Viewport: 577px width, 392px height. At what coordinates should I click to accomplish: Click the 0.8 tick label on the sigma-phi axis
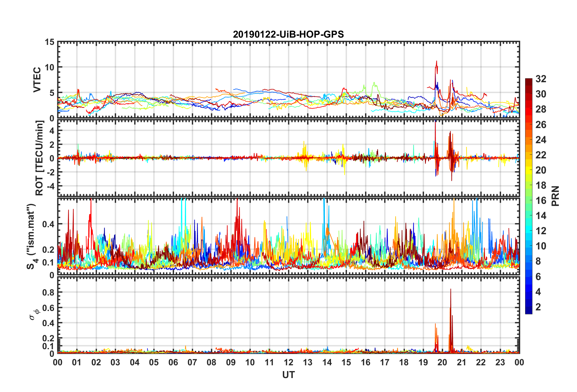coord(49,292)
